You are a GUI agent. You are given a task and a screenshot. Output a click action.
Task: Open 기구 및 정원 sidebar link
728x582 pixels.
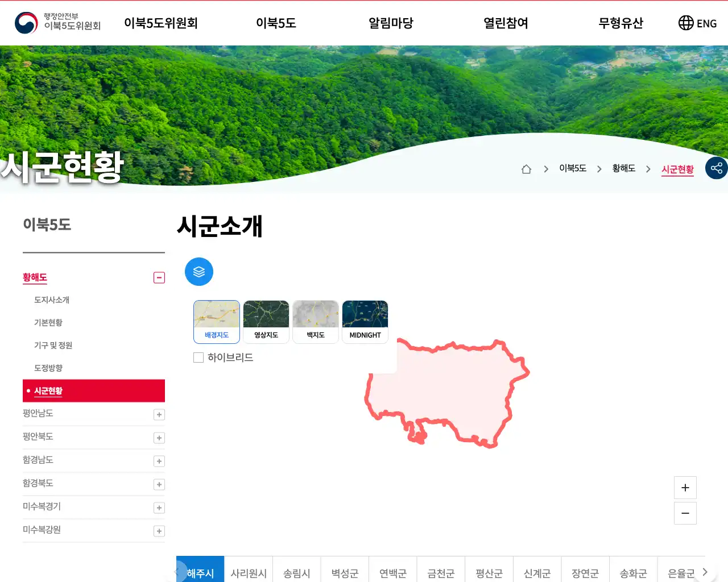[53, 345]
